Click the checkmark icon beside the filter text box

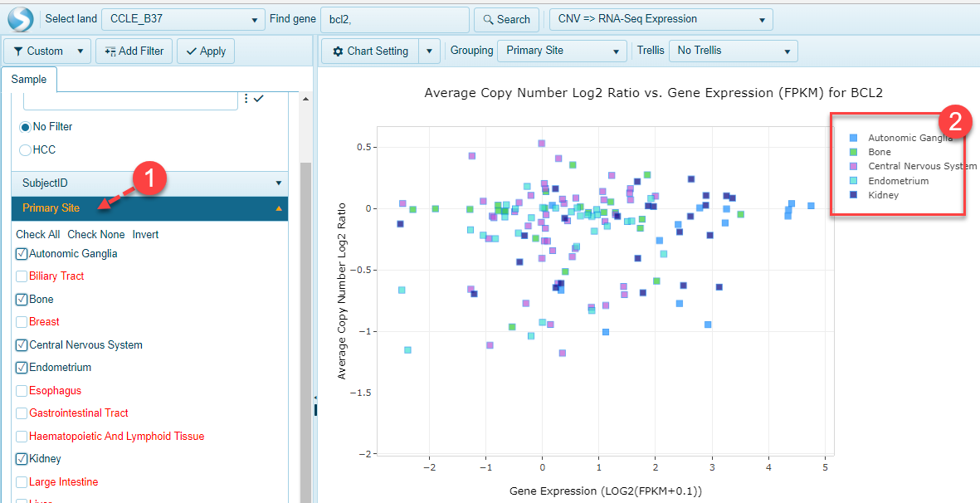(259, 99)
